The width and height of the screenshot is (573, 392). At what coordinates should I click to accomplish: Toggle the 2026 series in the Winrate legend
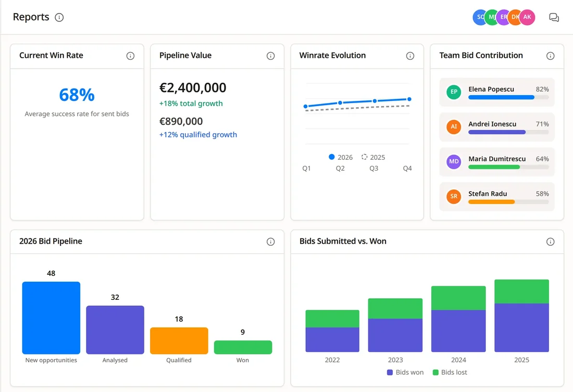tap(341, 157)
